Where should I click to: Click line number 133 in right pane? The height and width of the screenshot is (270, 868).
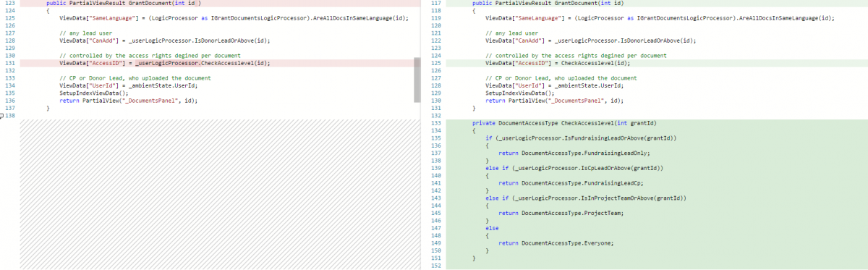(x=435, y=123)
